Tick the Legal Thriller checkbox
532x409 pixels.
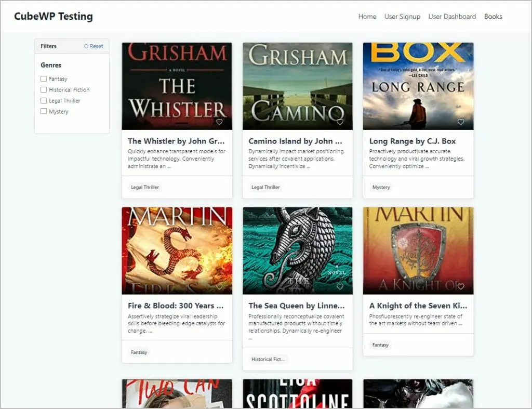[x=44, y=100]
